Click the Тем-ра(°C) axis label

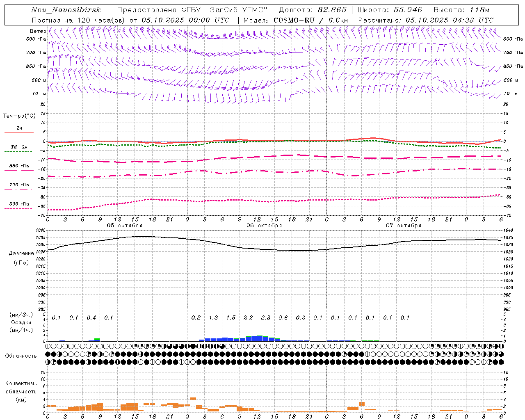(19, 116)
